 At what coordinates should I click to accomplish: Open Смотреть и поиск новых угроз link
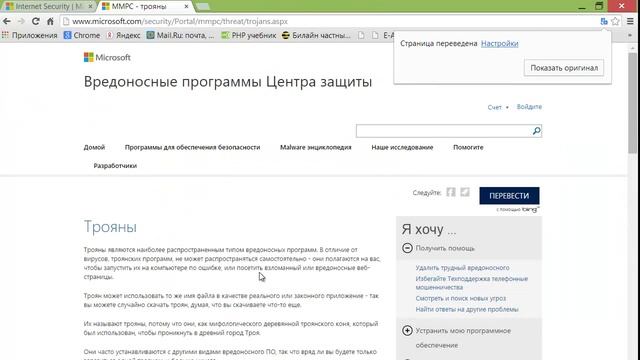460,298
